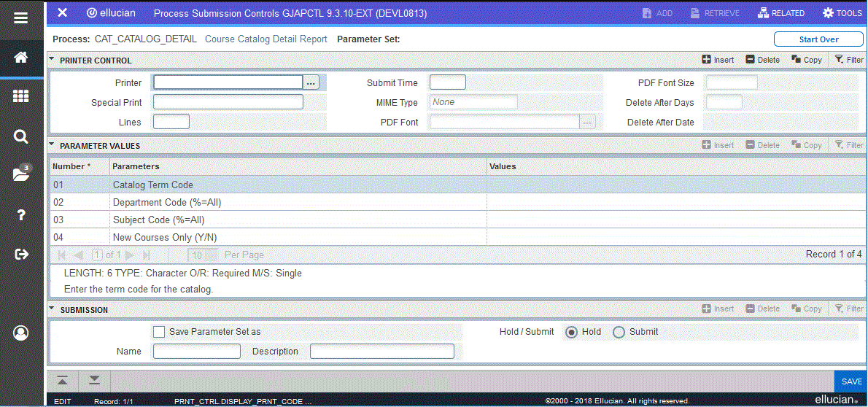Open the Per Page count dropdown
The width and height of the screenshot is (868, 407).
click(x=203, y=255)
